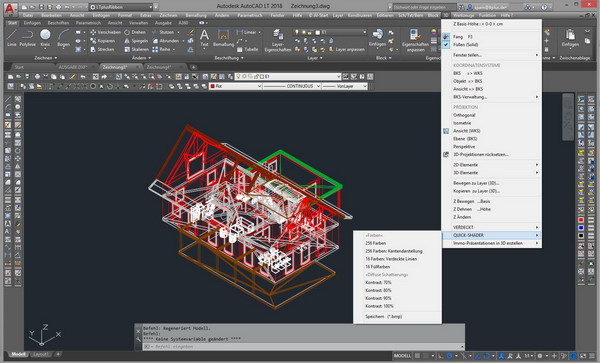This screenshot has height=363, width=600.
Task: Switch to the Beschriften ribbon tab
Action: point(58,23)
